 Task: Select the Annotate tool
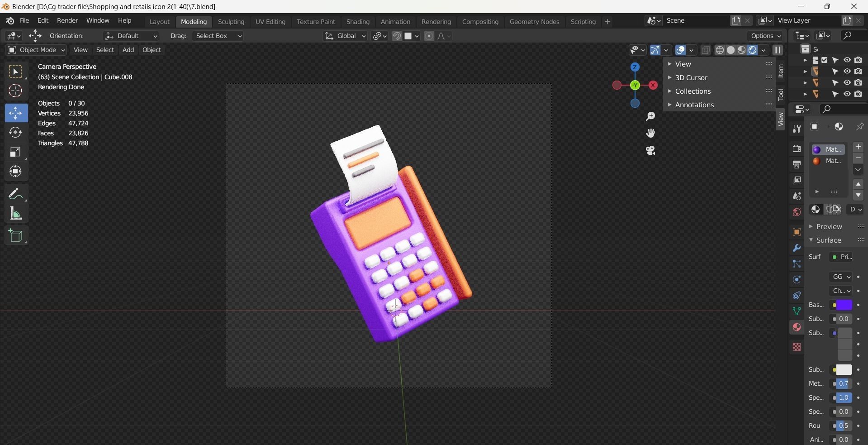pos(15,194)
